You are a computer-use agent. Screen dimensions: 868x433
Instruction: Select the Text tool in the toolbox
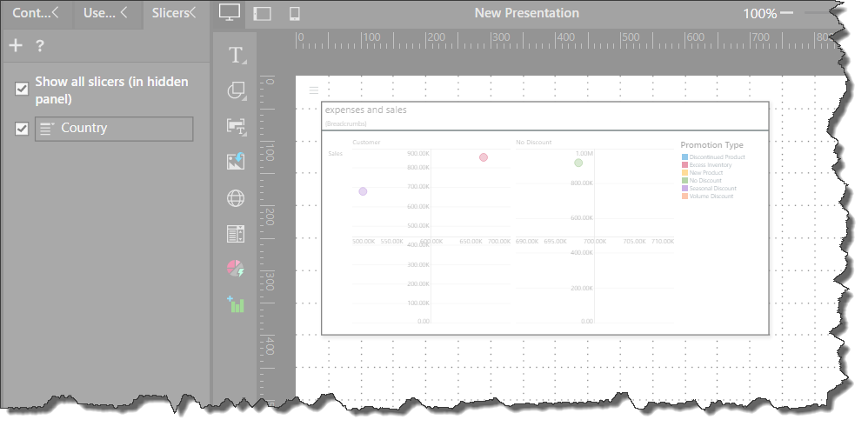coord(237,56)
